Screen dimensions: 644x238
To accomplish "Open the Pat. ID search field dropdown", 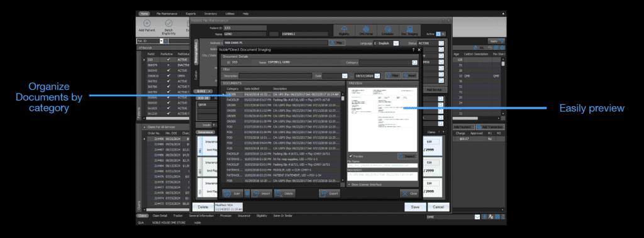I will [x=161, y=41].
